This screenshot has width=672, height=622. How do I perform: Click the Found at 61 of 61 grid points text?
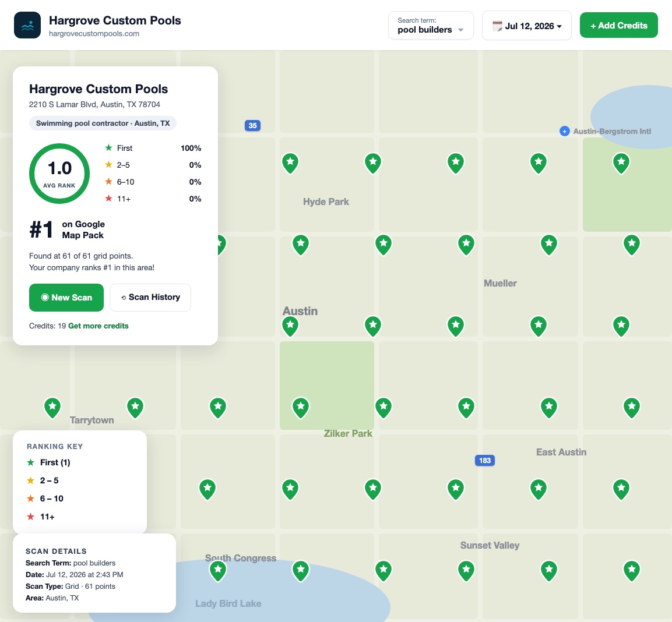point(81,256)
